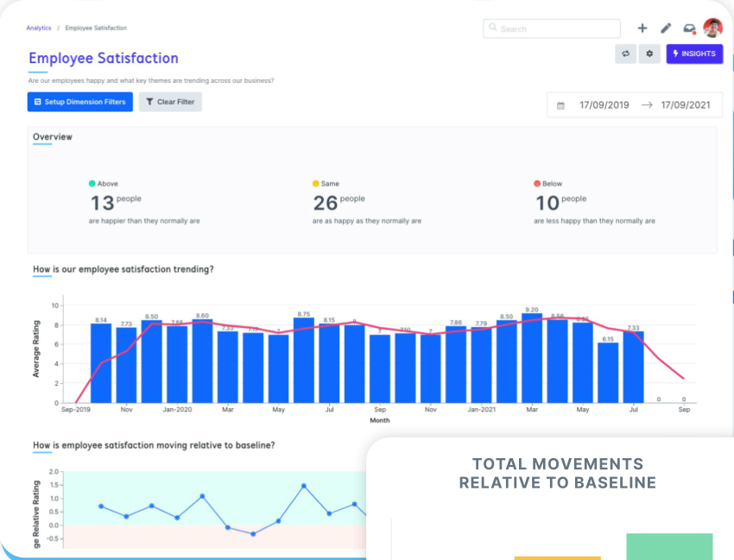Click the Clear Filter button
The image size is (734, 560).
(x=170, y=102)
